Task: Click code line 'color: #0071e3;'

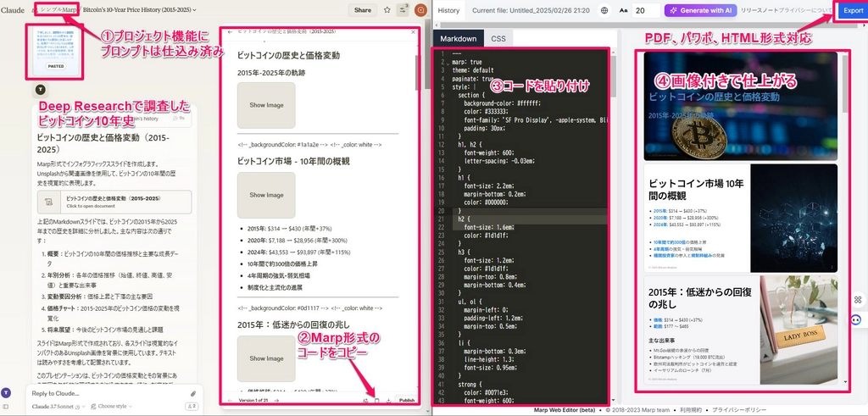Action: coord(489,391)
